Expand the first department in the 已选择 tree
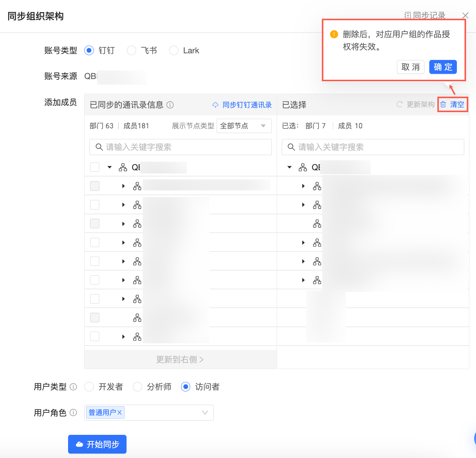 click(303, 186)
